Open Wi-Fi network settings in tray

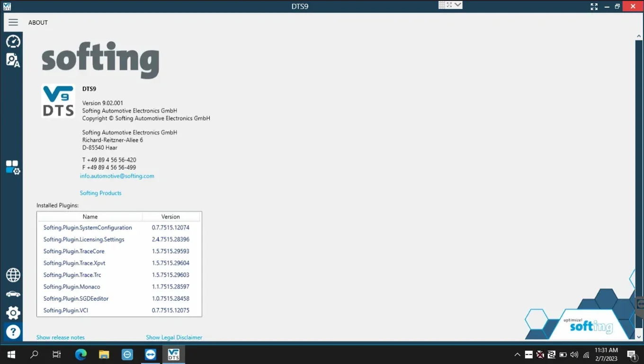coord(586,355)
